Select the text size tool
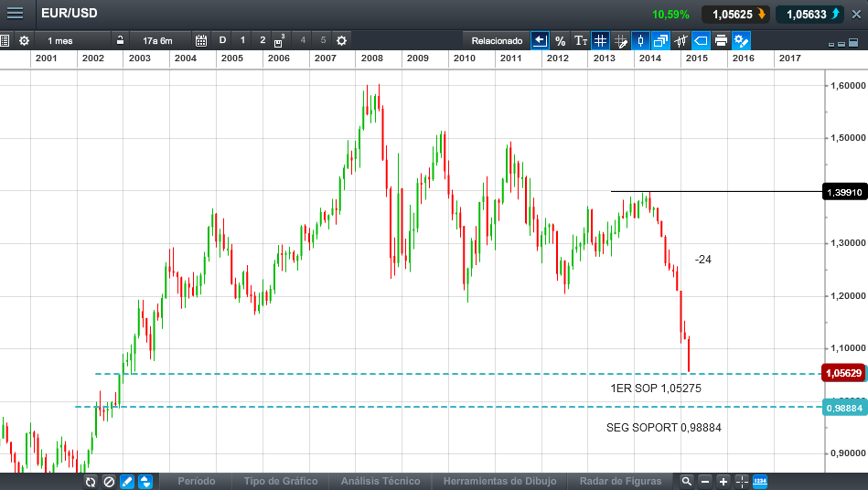868x490 pixels. click(x=581, y=40)
